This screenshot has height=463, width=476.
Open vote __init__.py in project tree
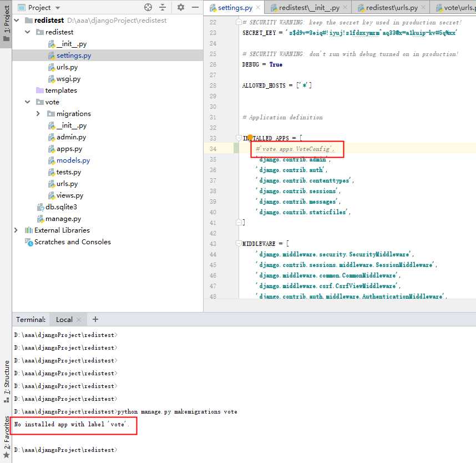click(x=72, y=125)
